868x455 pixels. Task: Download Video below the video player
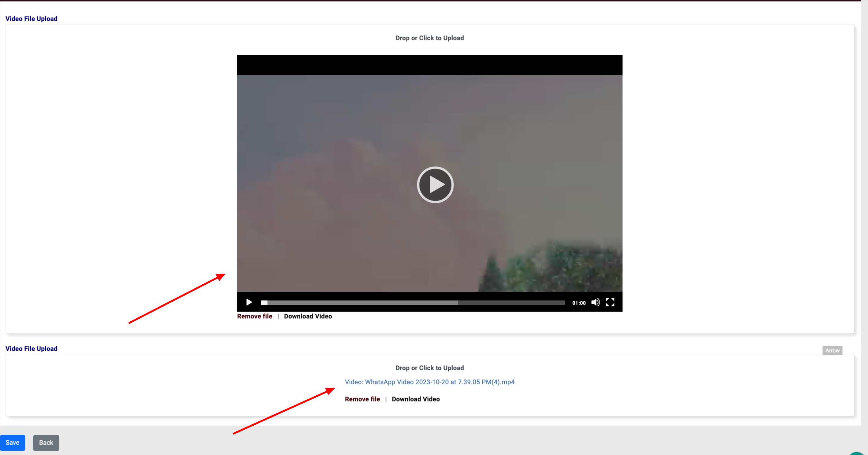click(x=308, y=316)
